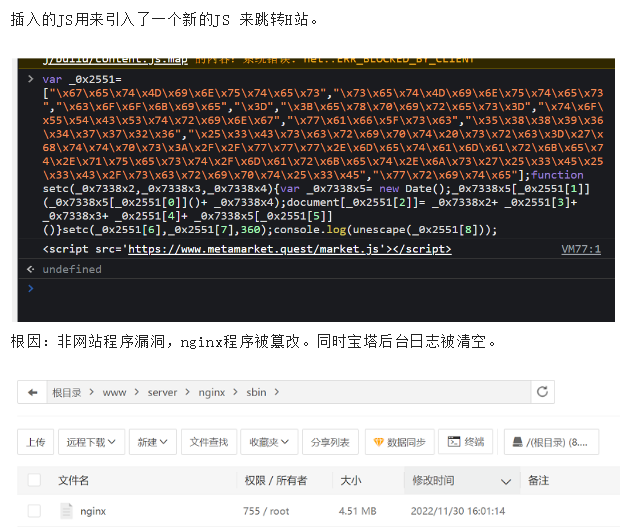Image resolution: width=629 pixels, height=532 pixels.
Task: Click the 数据同步 data sync button
Action: pyautogui.click(x=400, y=442)
